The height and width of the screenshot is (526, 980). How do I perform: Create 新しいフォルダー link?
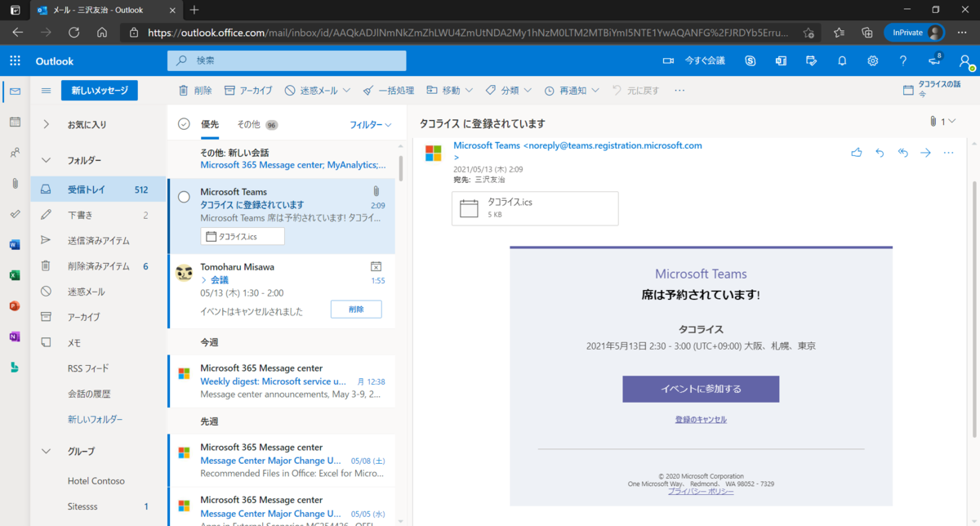[96, 419]
